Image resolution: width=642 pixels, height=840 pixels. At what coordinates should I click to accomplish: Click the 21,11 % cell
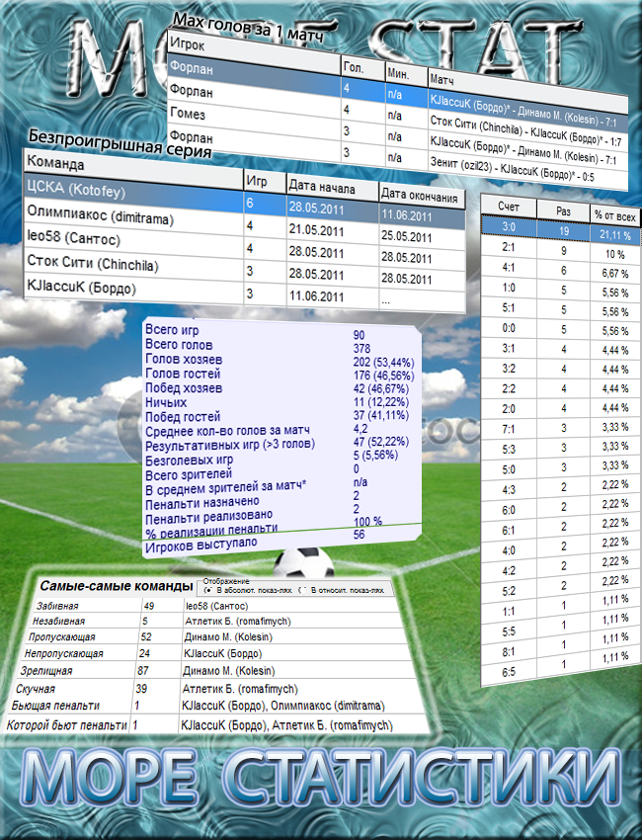point(615,234)
